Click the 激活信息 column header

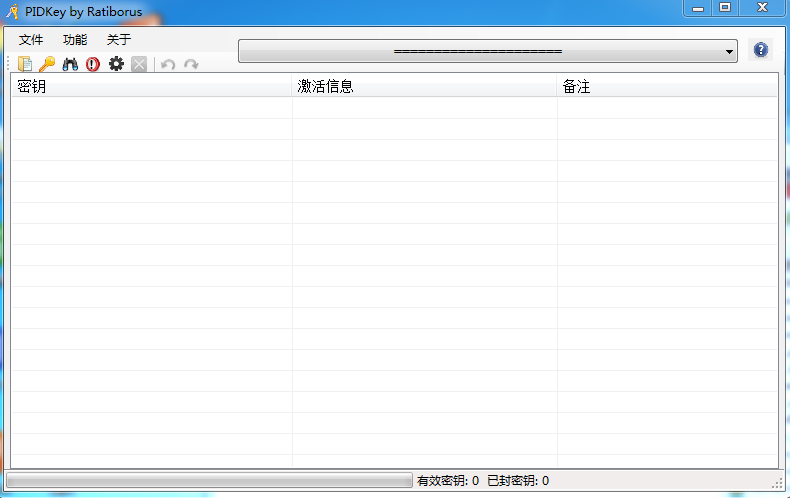pyautogui.click(x=424, y=86)
